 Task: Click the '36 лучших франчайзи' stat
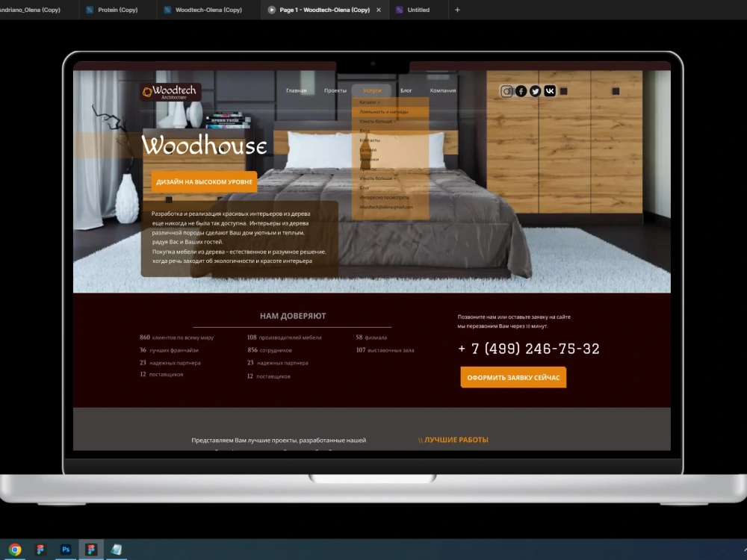click(x=169, y=350)
